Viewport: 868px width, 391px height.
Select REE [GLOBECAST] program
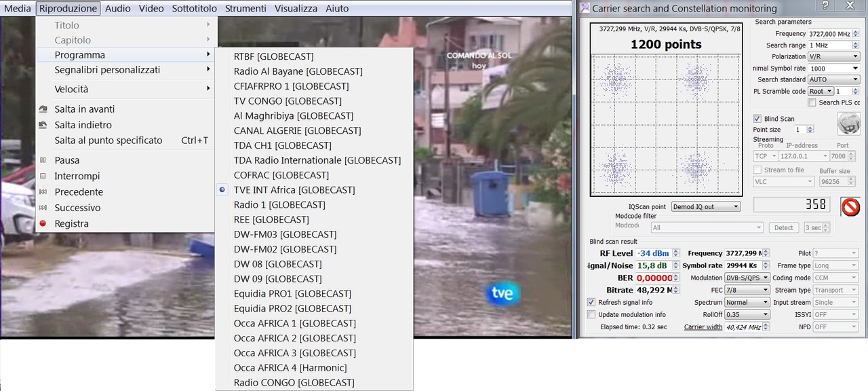(314, 220)
